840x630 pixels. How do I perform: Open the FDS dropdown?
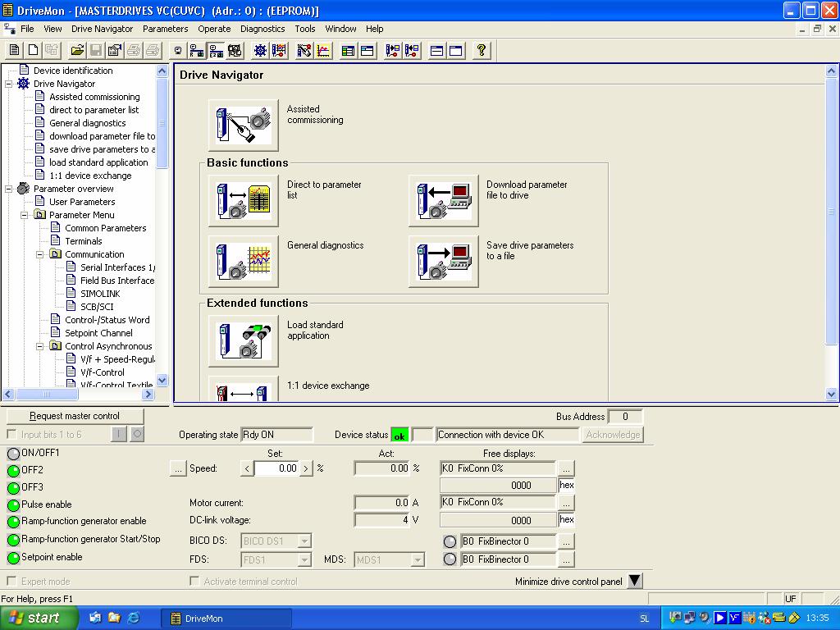304,559
